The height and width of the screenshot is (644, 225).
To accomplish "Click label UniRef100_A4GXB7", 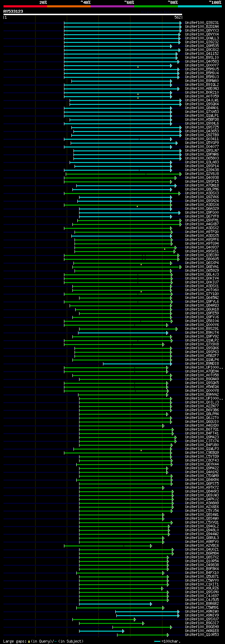I will [x=202, y=224].
